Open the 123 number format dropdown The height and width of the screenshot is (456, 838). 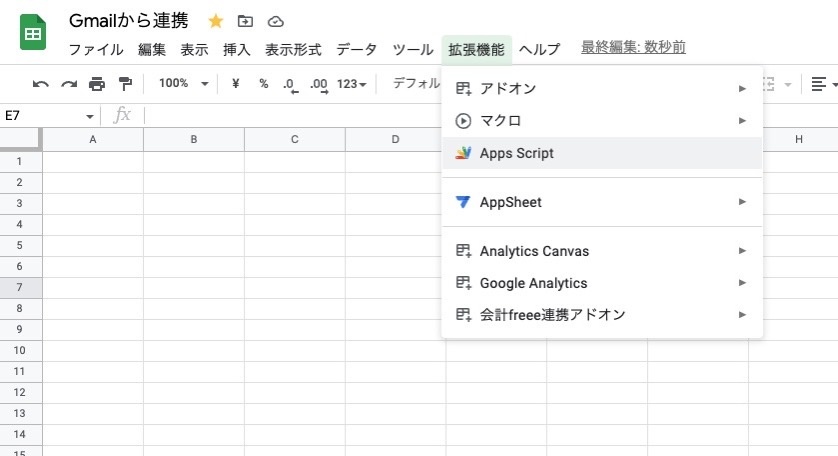tap(352, 84)
